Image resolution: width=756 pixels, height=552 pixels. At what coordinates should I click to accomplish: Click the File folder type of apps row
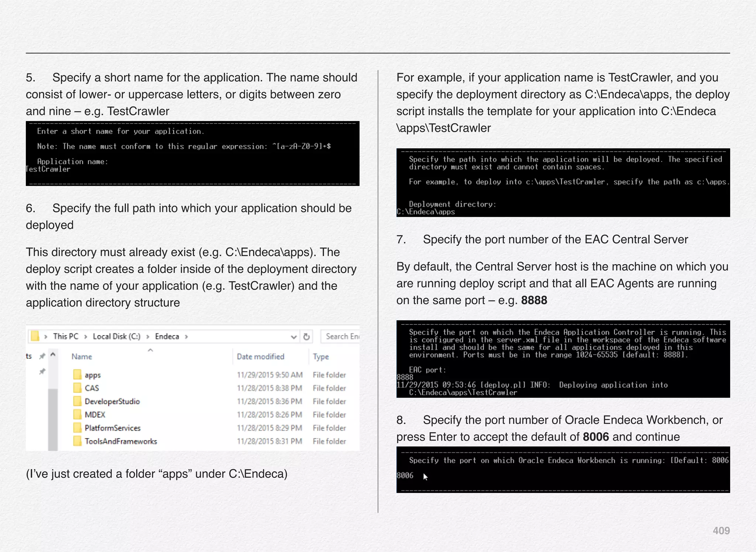point(329,375)
